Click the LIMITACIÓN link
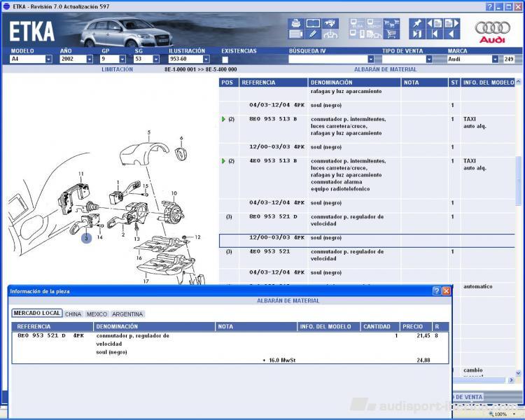525x420 pixels. click(117, 69)
